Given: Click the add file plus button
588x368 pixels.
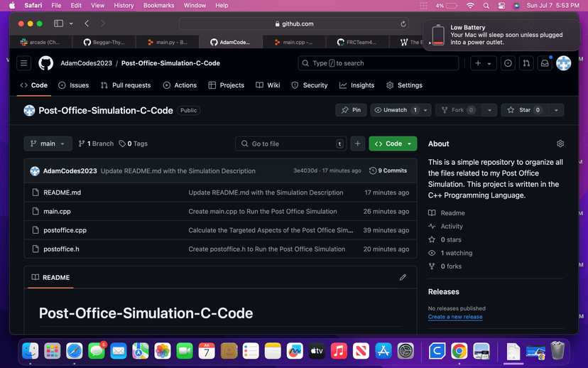Looking at the screenshot, I should (357, 144).
